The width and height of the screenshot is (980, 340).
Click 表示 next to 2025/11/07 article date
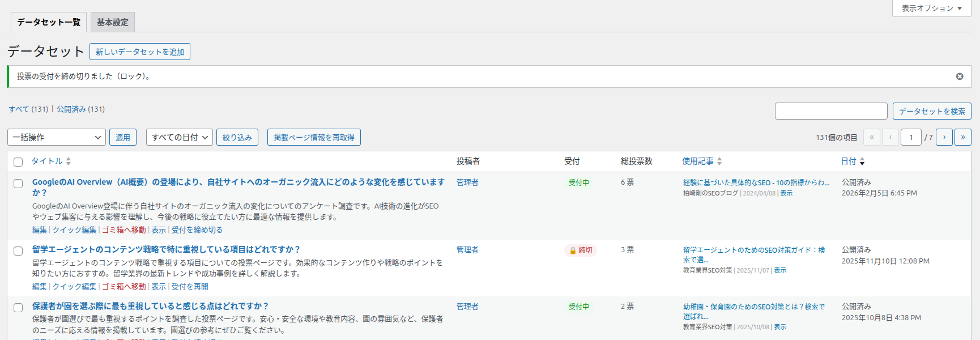780,270
